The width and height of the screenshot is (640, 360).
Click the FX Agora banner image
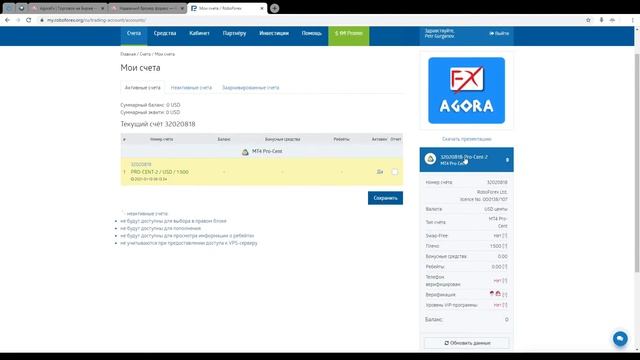click(x=467, y=91)
